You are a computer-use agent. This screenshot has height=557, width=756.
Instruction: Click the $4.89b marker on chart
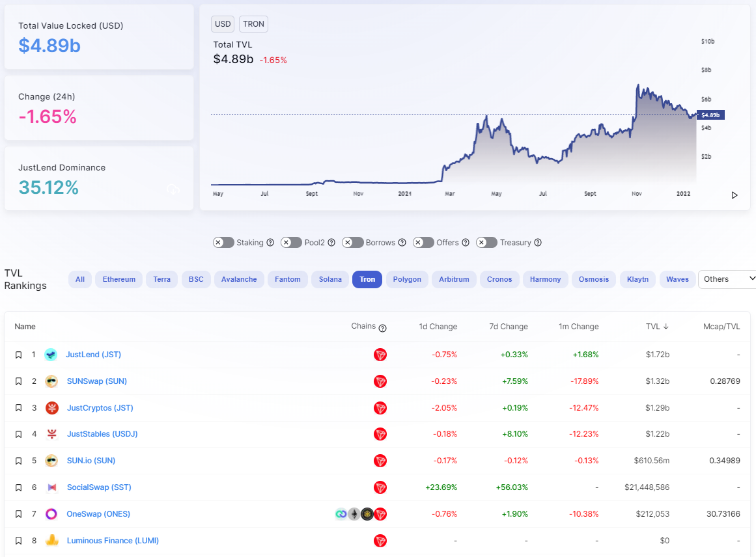[710, 115]
